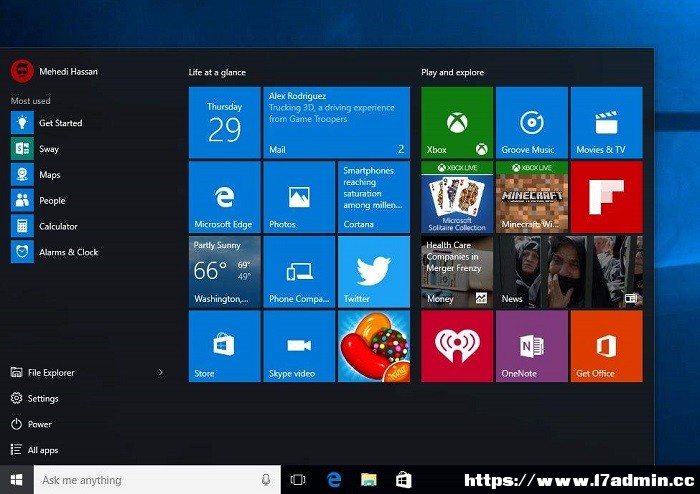Open the Cortana news tile

374,197
